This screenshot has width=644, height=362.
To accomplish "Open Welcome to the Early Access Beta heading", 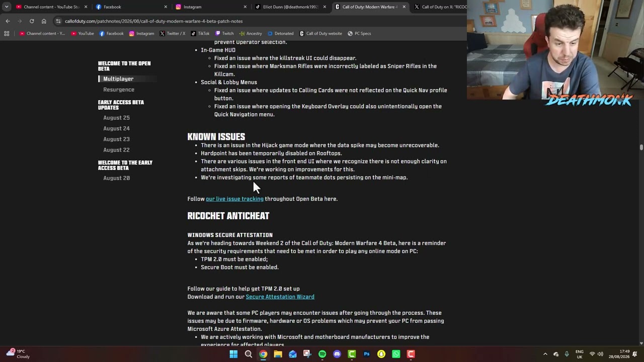I will (x=125, y=165).
